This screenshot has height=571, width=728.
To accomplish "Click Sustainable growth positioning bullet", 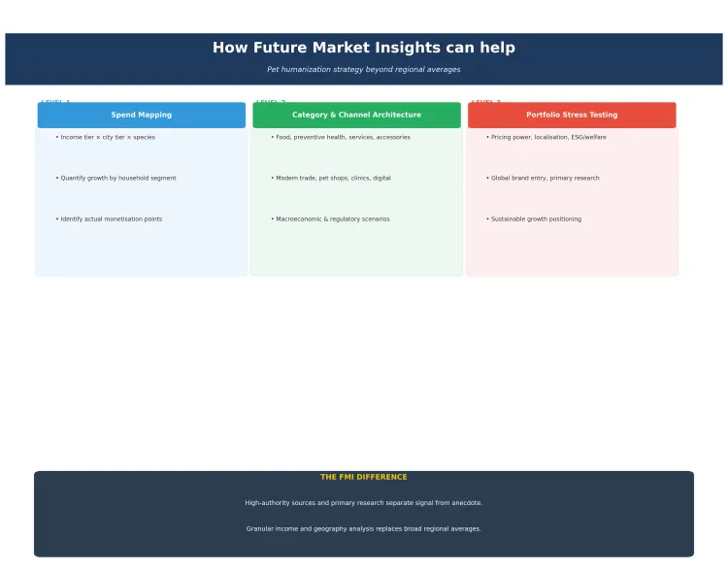I will coord(535,219).
